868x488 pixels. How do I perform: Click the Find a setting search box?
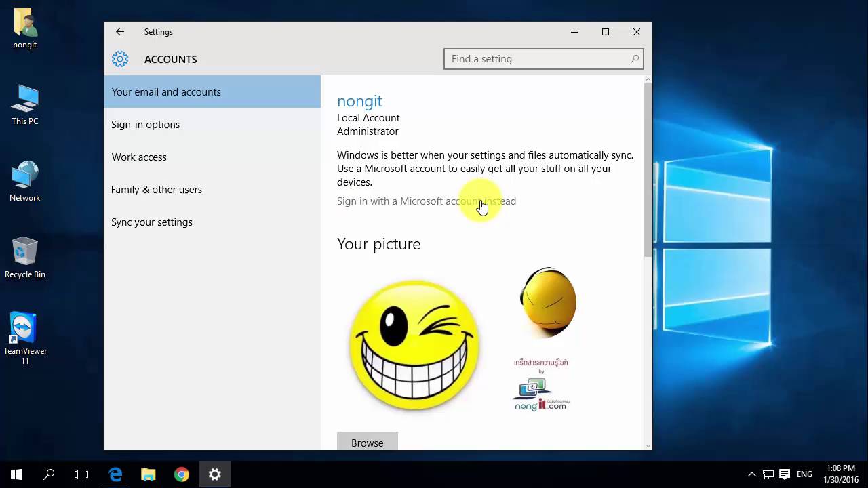click(x=543, y=59)
